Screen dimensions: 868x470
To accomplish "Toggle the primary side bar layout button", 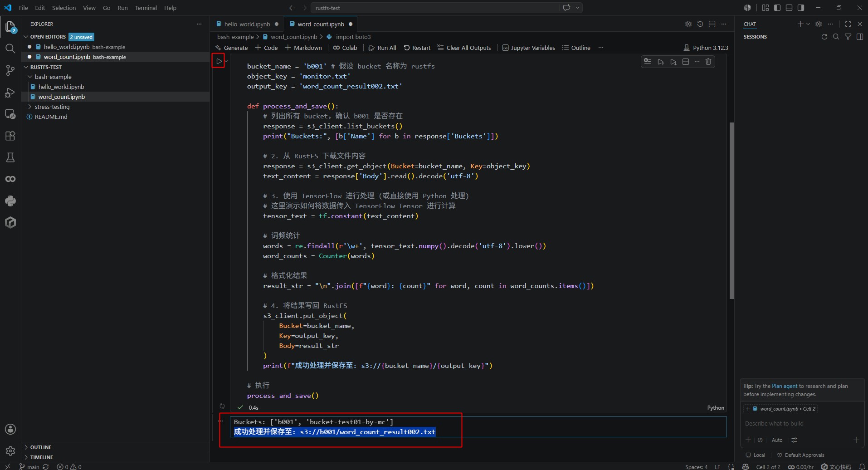I will [777, 8].
